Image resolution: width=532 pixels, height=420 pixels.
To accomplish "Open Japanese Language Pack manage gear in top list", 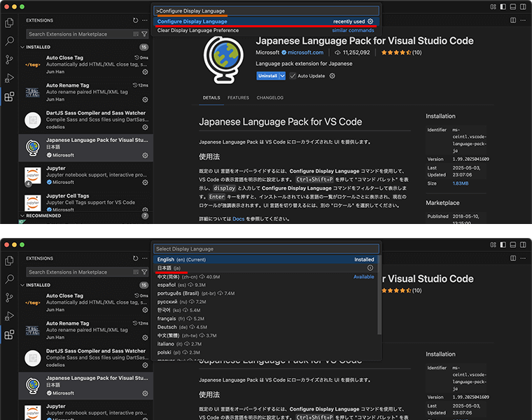I will click(x=145, y=155).
